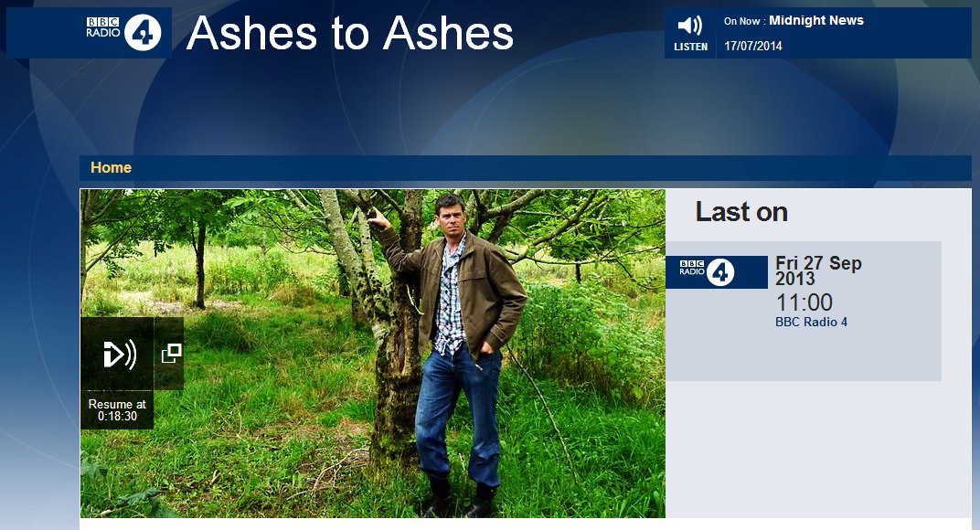Select the Last on heading
This screenshot has height=530, width=980.
(741, 212)
